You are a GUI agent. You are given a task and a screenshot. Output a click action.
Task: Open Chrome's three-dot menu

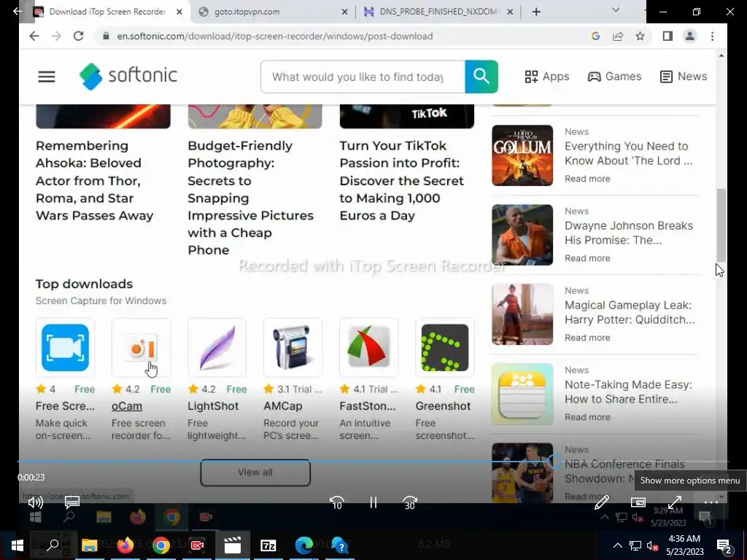coord(712,36)
